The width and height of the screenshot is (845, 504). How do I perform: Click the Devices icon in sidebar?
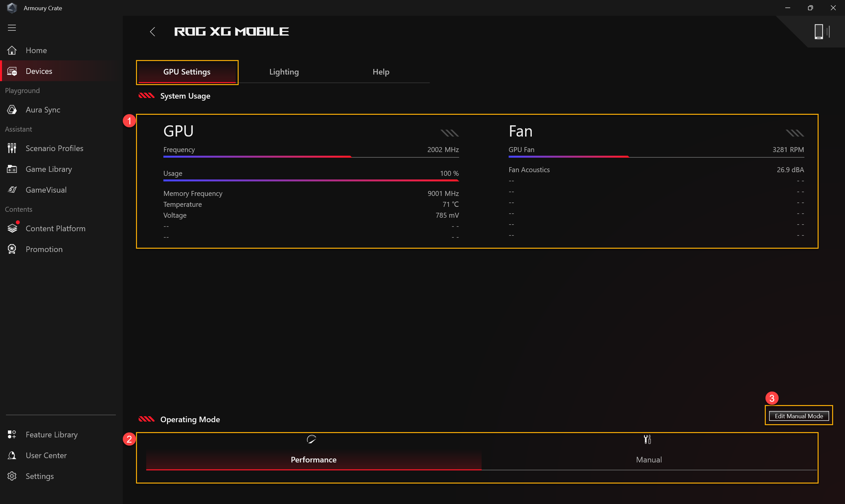[x=12, y=71]
